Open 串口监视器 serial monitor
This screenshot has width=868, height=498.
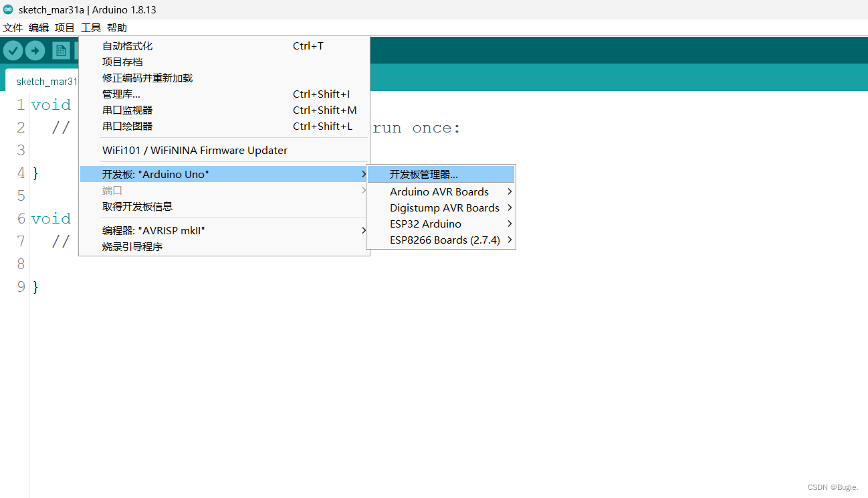tap(224, 110)
